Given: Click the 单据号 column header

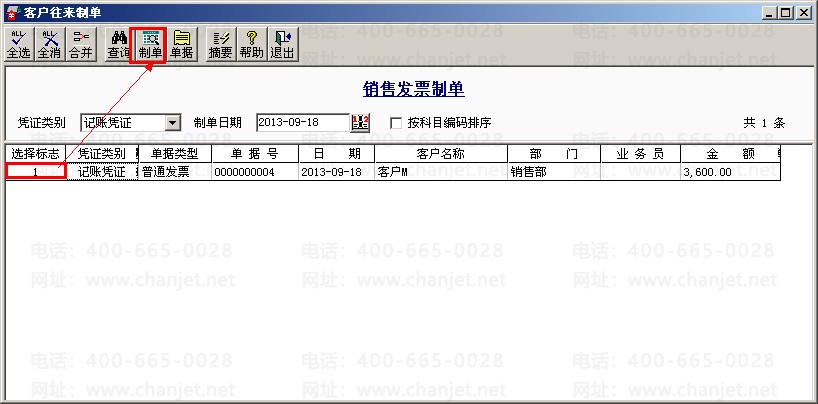Looking at the screenshot, I should (x=255, y=154).
